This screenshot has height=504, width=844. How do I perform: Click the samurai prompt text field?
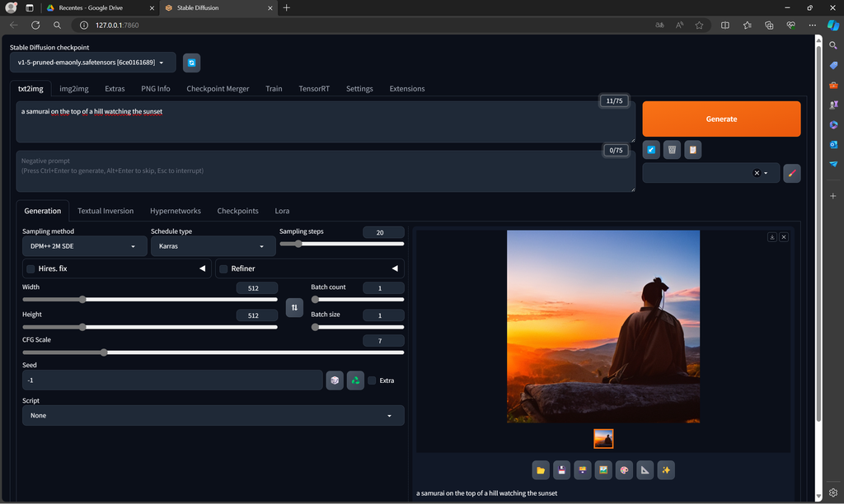click(x=326, y=122)
